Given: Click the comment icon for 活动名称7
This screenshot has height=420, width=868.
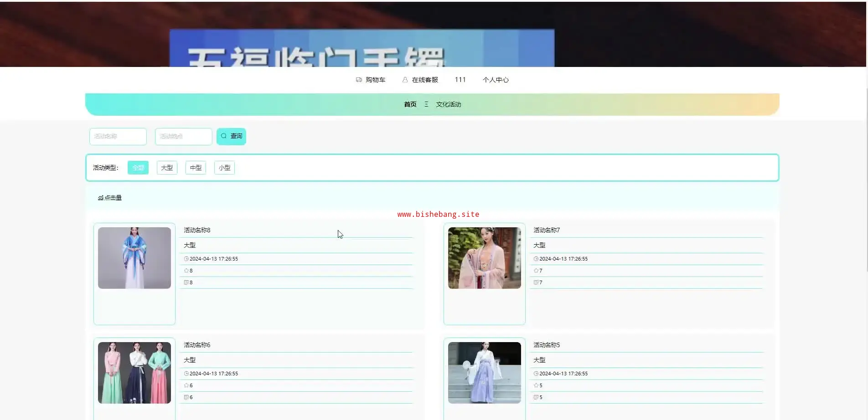Looking at the screenshot, I should (536, 282).
